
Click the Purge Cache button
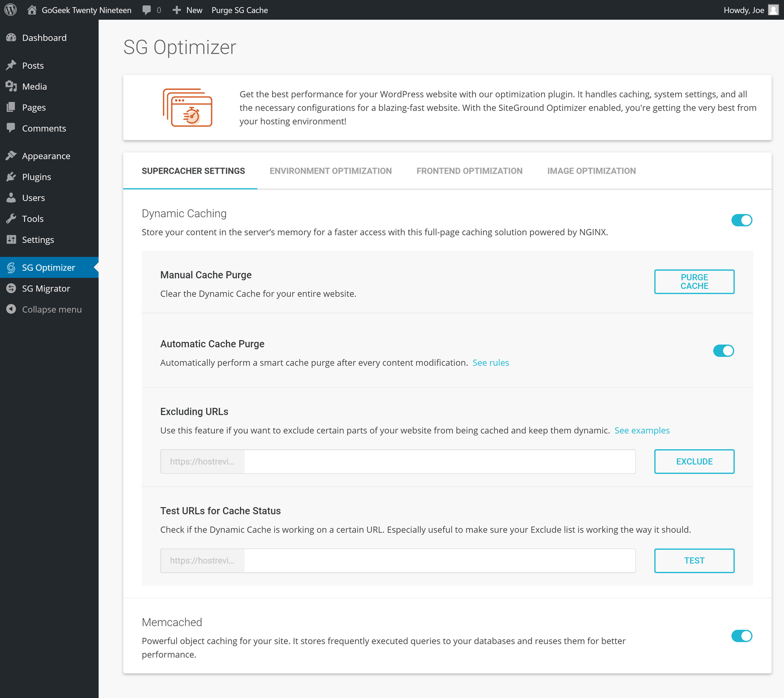pos(694,281)
